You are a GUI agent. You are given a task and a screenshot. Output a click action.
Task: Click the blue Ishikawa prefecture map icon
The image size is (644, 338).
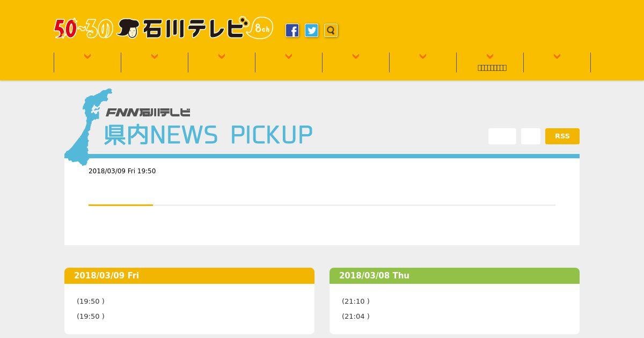[x=87, y=127]
